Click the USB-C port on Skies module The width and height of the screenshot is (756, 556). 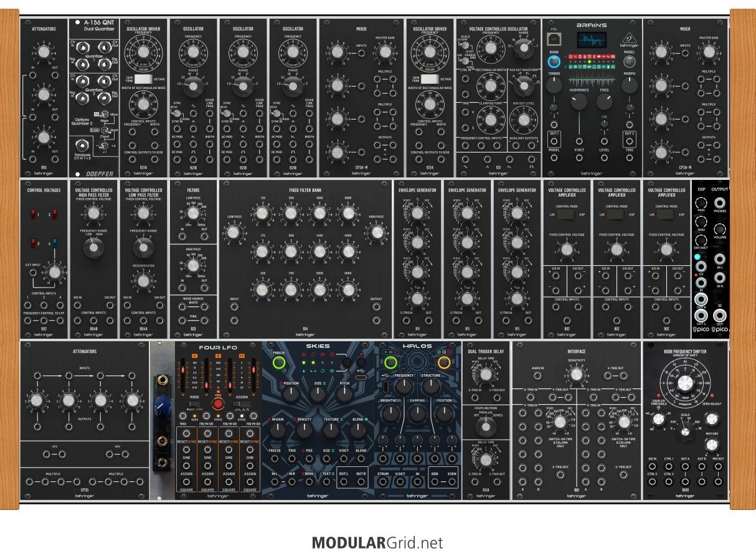tap(361, 377)
